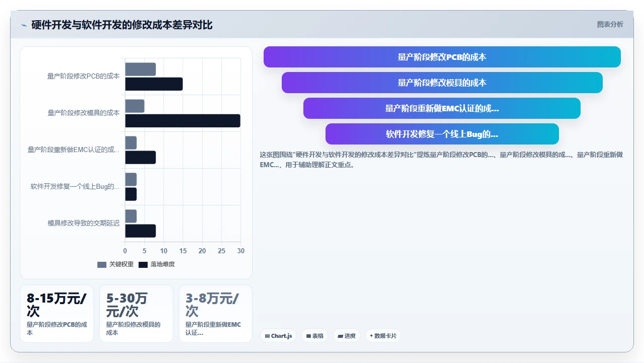This screenshot has width=644, height=363.
Task: Click the 进度 tag chip
Action: pyautogui.click(x=347, y=336)
